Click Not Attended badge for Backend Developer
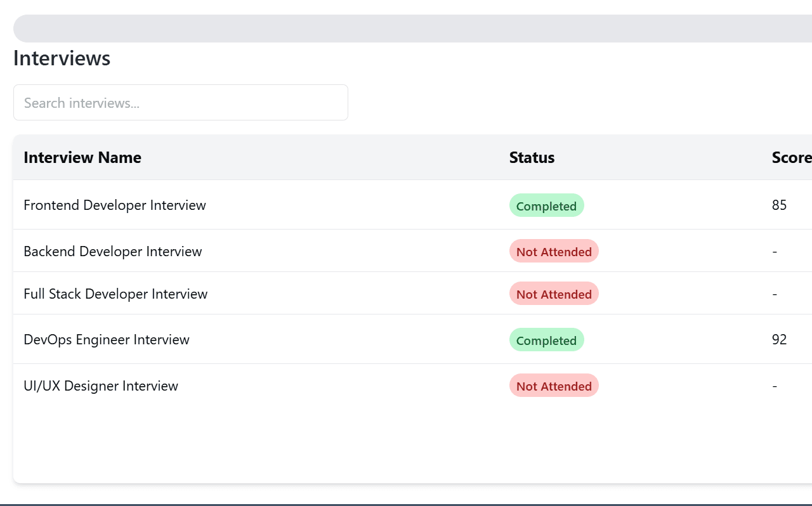This screenshot has height=506, width=812. 554,252
